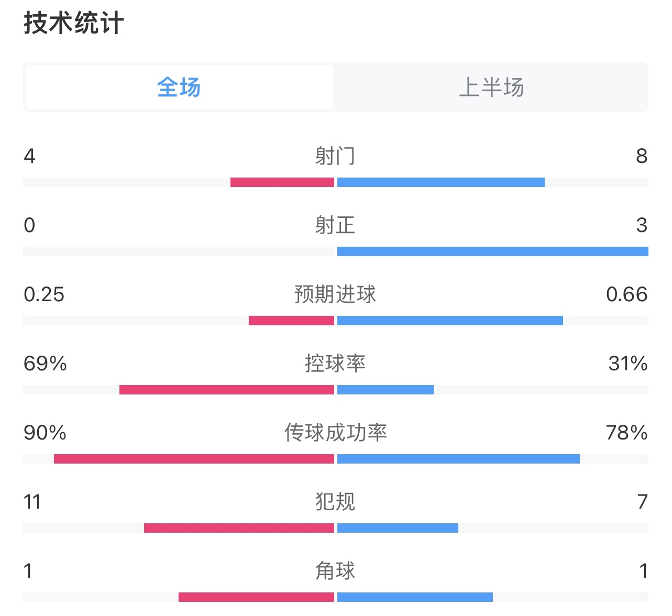672x616 pixels.
Task: Click the blue 角球 bar
Action: point(415,597)
